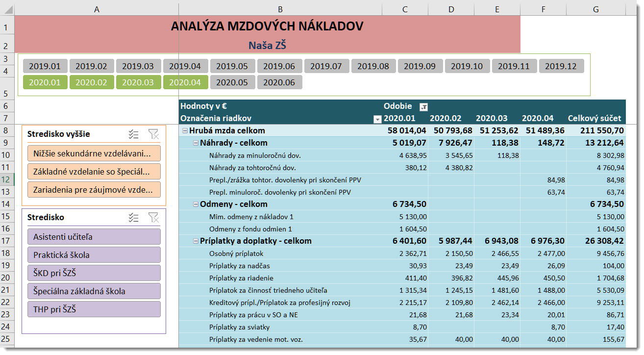Filter by Nižšie sekundárne vzdelávani... item
This screenshot has height=355, width=644.
94,153
